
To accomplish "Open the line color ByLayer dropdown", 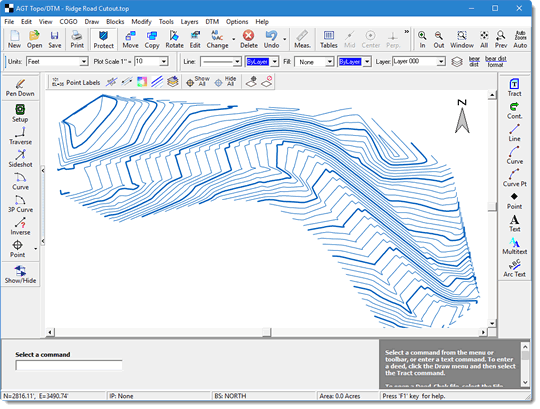I will coord(274,62).
